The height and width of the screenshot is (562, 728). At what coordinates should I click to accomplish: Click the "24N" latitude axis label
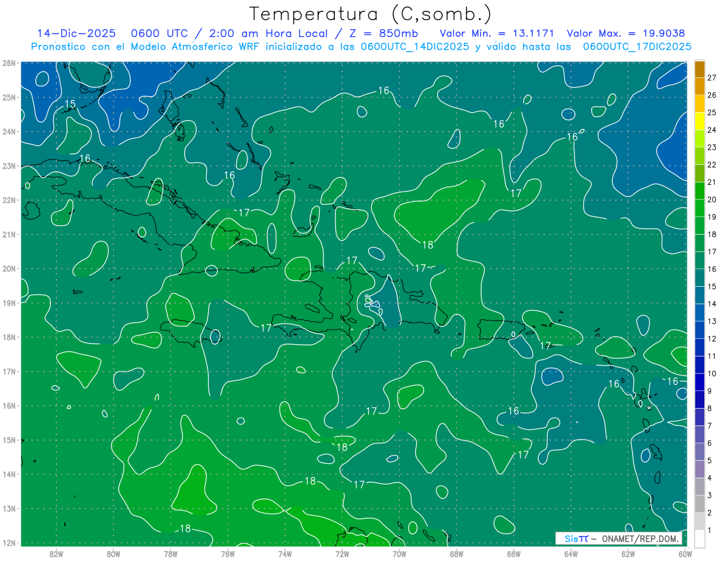(x=9, y=132)
